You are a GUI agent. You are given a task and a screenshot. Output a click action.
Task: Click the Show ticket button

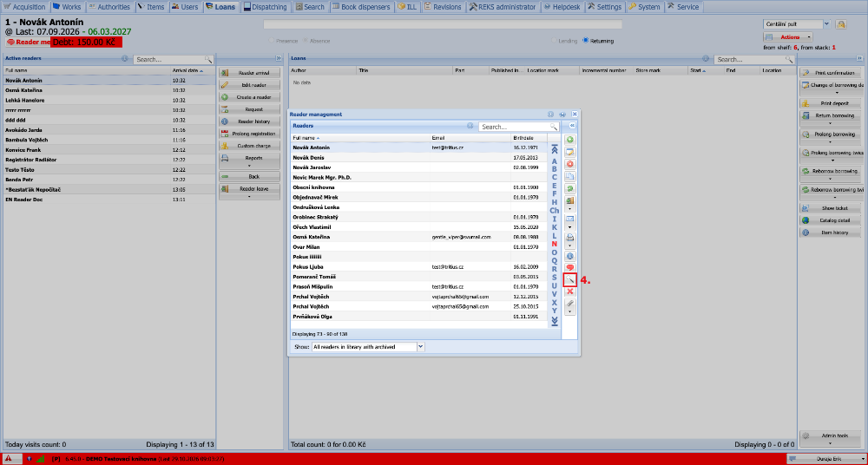click(831, 208)
